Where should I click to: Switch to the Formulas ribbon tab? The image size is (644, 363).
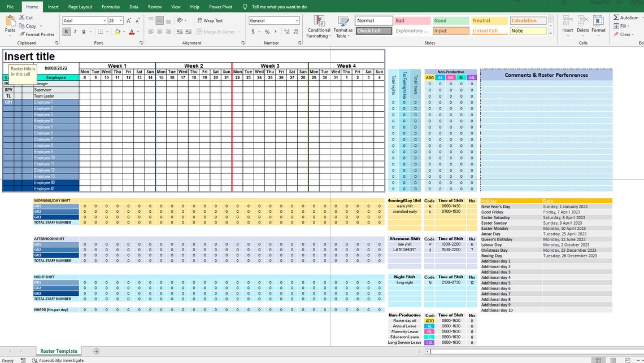(111, 7)
